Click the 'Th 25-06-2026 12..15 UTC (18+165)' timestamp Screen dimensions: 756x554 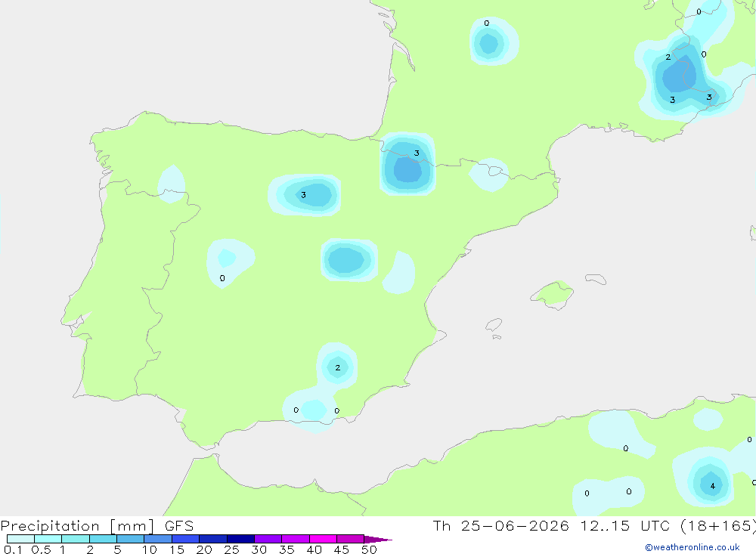click(x=594, y=525)
